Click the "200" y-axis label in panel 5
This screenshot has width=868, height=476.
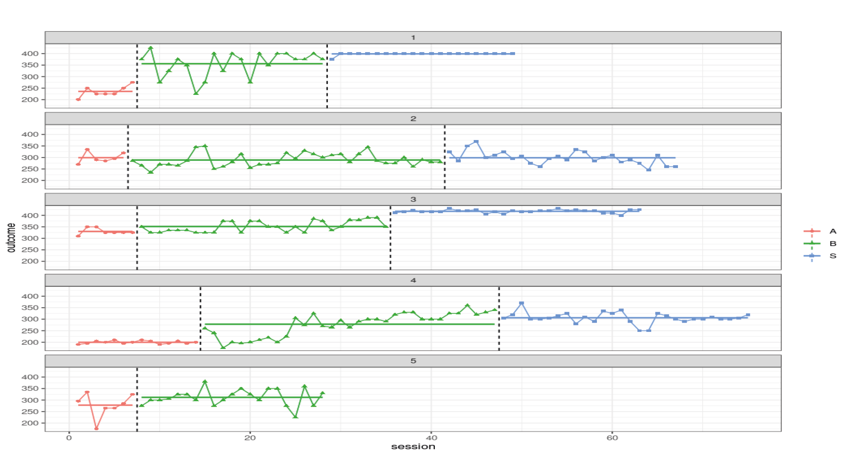point(30,423)
